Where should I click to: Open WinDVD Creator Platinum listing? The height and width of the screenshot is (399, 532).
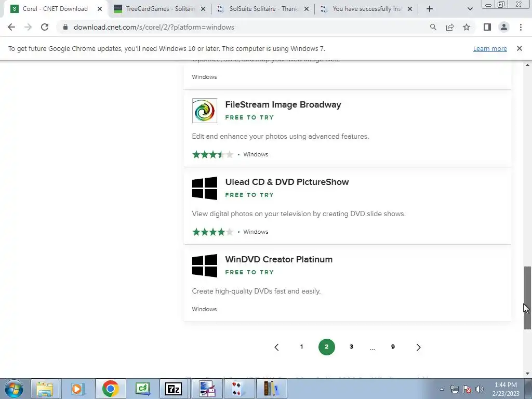pyautogui.click(x=279, y=259)
